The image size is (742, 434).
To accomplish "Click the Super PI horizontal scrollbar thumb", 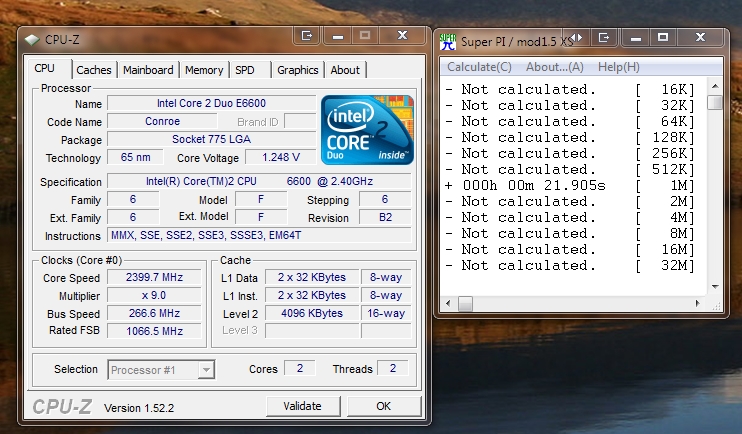I will (466, 303).
